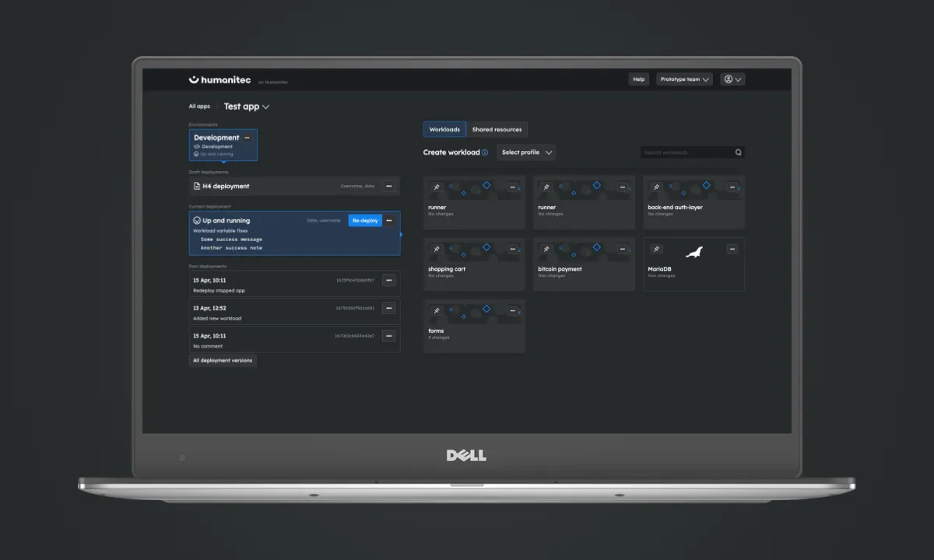Expand the Prototype team dropdown
The image size is (934, 560).
(x=684, y=79)
